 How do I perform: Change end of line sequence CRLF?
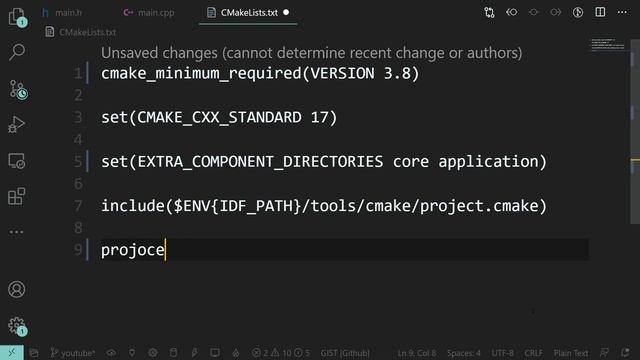pos(533,353)
